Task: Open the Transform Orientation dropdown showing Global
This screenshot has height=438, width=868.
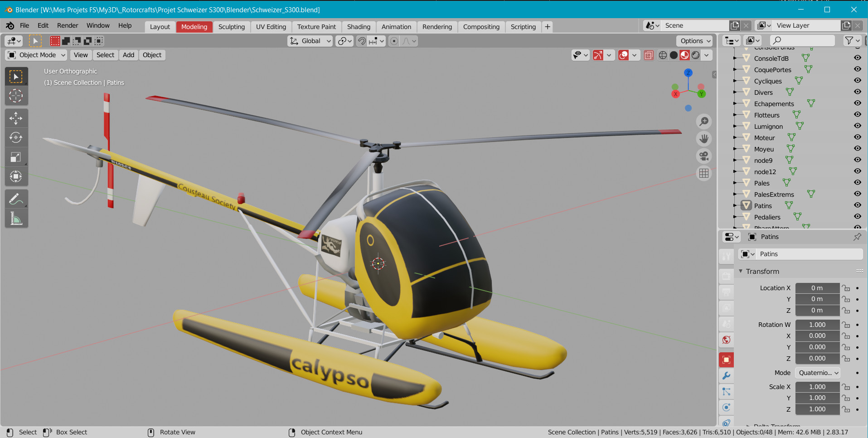Action: coord(310,41)
